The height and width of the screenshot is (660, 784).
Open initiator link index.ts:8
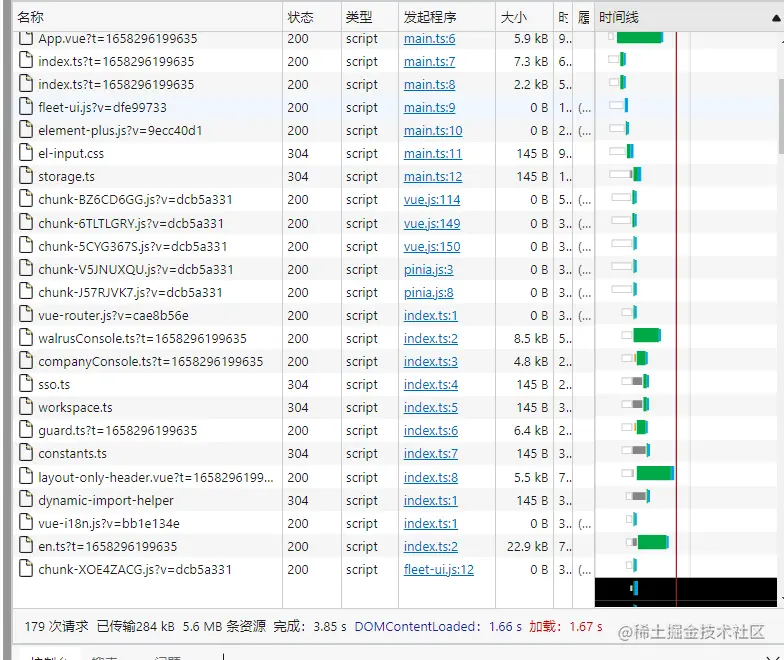point(430,478)
